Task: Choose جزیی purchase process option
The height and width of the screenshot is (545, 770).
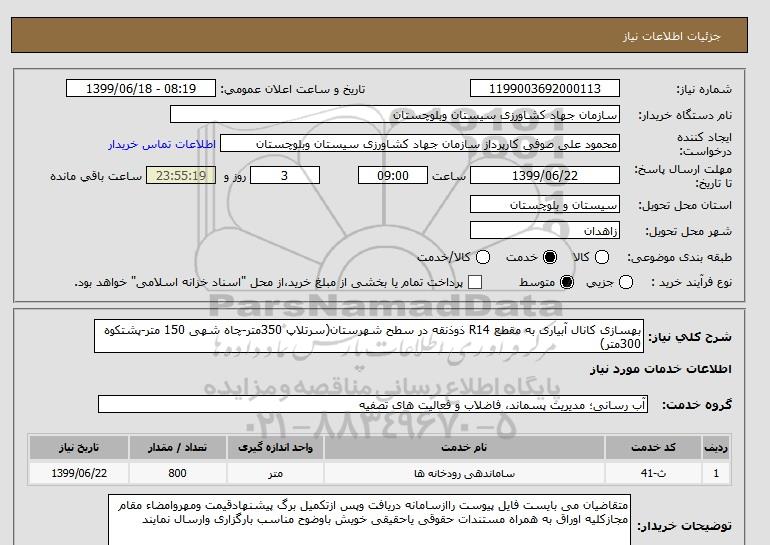Action: click(x=626, y=282)
